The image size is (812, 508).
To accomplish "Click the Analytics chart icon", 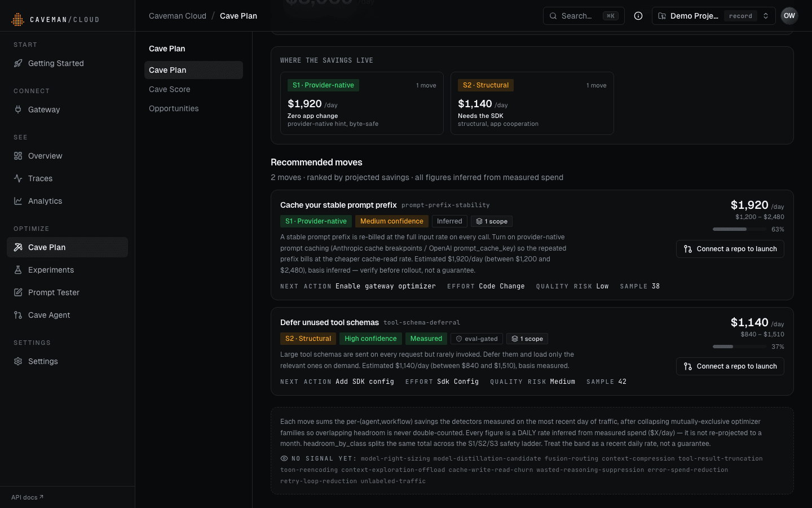I will [18, 201].
